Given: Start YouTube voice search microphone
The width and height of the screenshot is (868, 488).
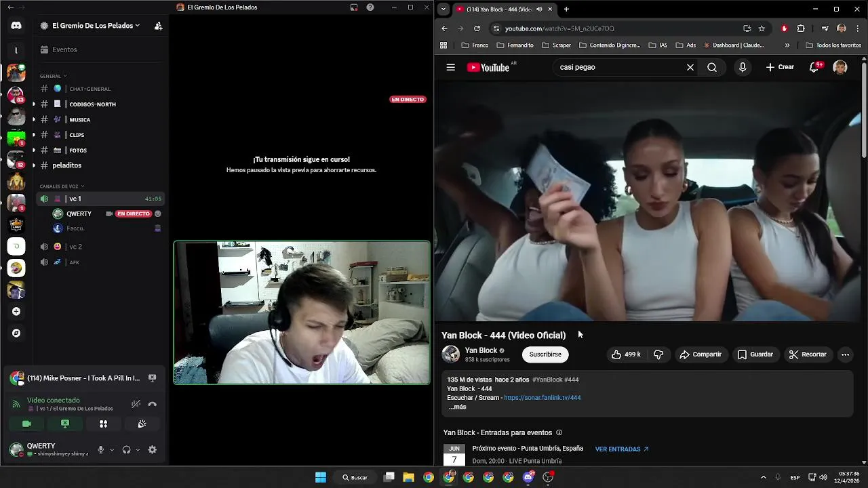Looking at the screenshot, I should [x=743, y=67].
